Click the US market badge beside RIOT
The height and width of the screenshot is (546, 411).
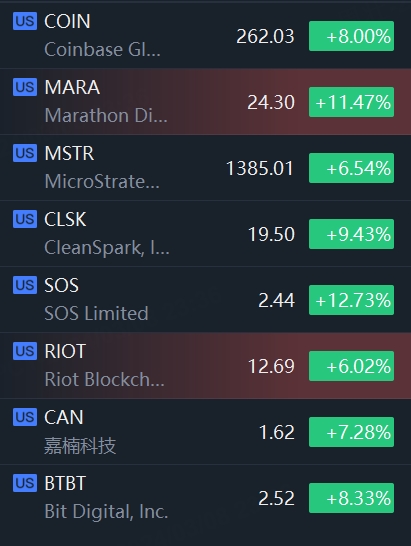pyautogui.click(x=25, y=351)
